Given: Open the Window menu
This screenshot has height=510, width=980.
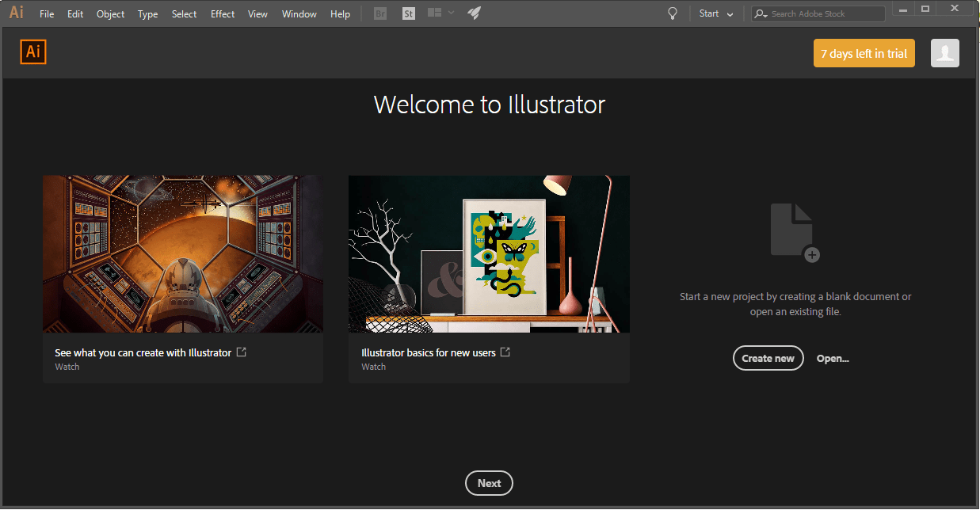Looking at the screenshot, I should [299, 14].
